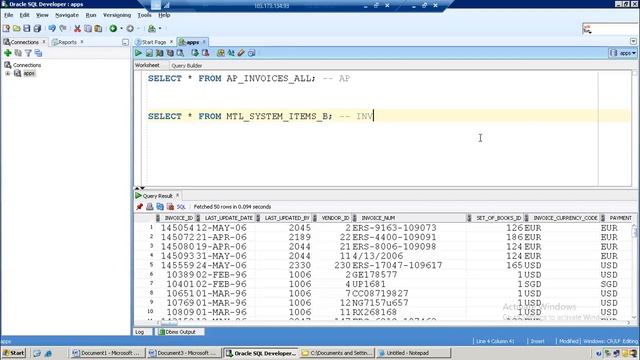The image size is (640, 360).
Task: Click the SQL link in Query Result toolbar
Action: pyautogui.click(x=181, y=207)
